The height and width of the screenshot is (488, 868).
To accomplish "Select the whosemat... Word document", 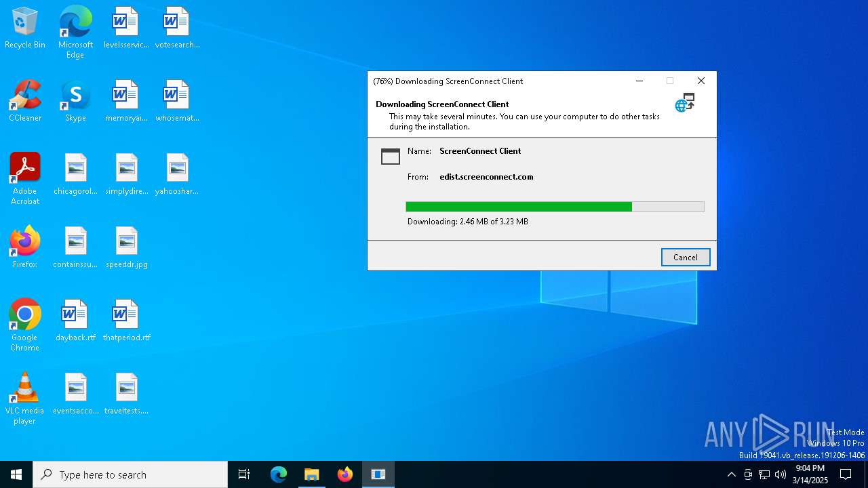I will [177, 101].
